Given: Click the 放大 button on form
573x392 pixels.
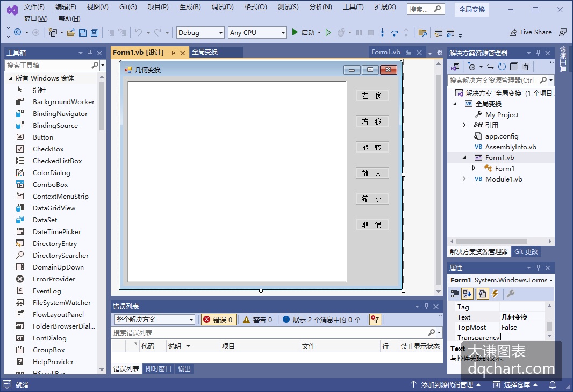Looking at the screenshot, I should 372,173.
